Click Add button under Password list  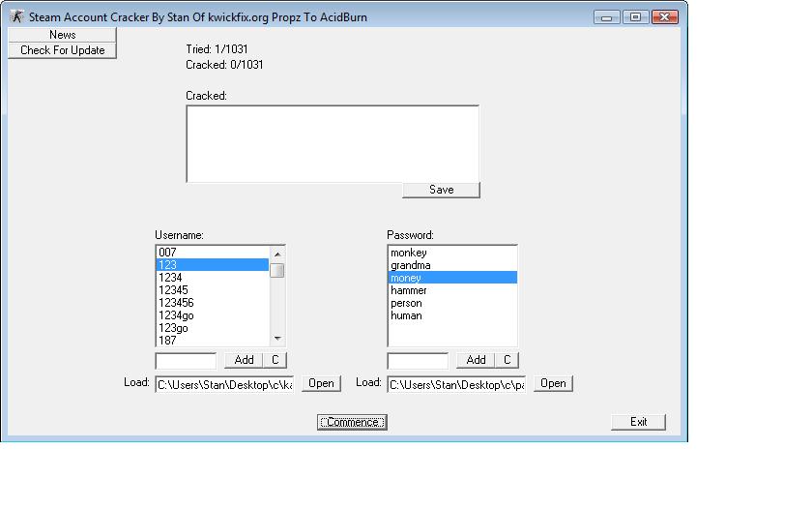476,360
